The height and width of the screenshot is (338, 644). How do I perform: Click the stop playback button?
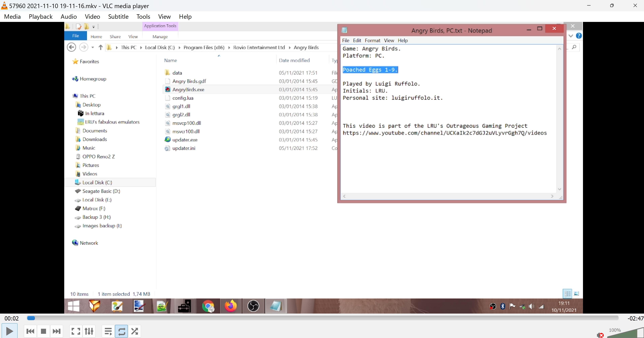coord(43,331)
